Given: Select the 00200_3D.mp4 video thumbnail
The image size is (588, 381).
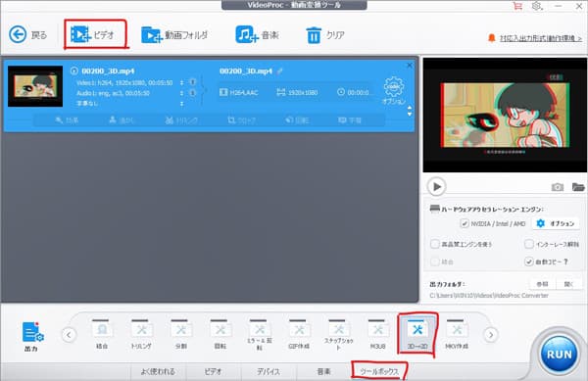Looking at the screenshot, I should 35,86.
